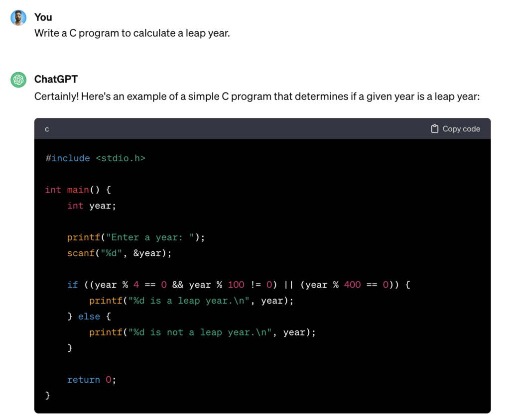Click the 'return 0;' statement
The image size is (510, 420).
tap(92, 380)
